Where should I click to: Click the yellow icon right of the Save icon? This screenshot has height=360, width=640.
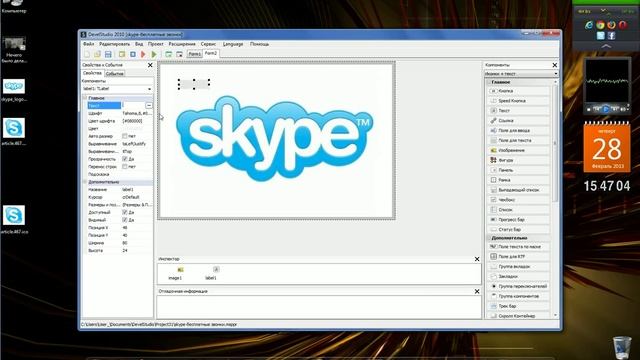tap(122, 54)
